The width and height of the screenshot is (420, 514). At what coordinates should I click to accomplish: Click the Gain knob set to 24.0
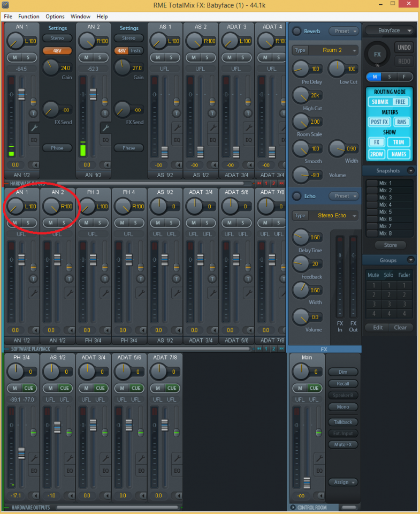click(x=50, y=67)
